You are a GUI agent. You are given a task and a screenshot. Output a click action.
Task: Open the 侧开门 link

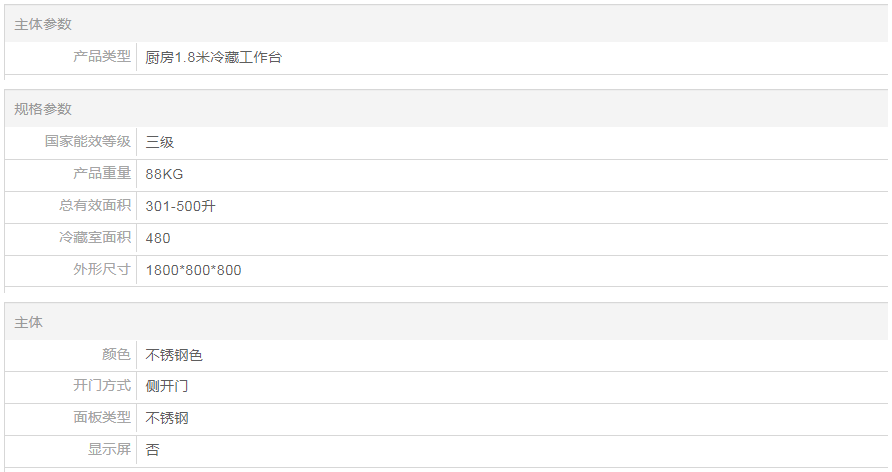pyautogui.click(x=167, y=386)
